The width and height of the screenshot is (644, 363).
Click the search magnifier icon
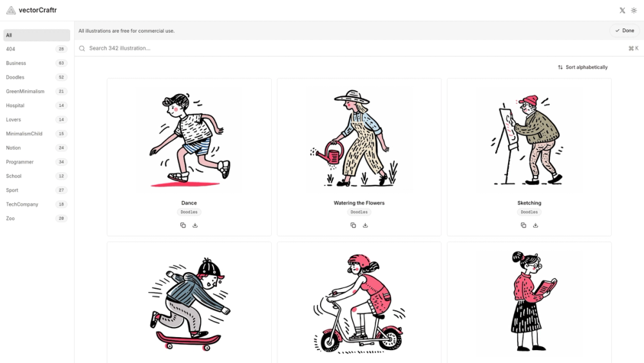[82, 48]
